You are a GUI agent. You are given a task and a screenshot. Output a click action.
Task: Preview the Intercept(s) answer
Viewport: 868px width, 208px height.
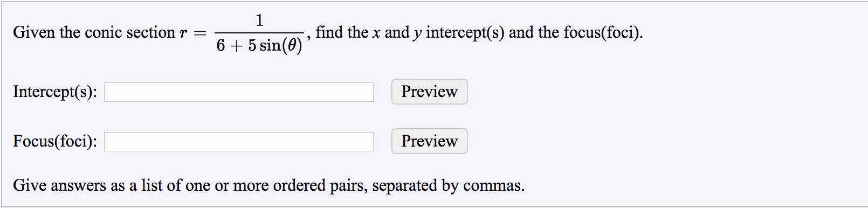coord(429,92)
